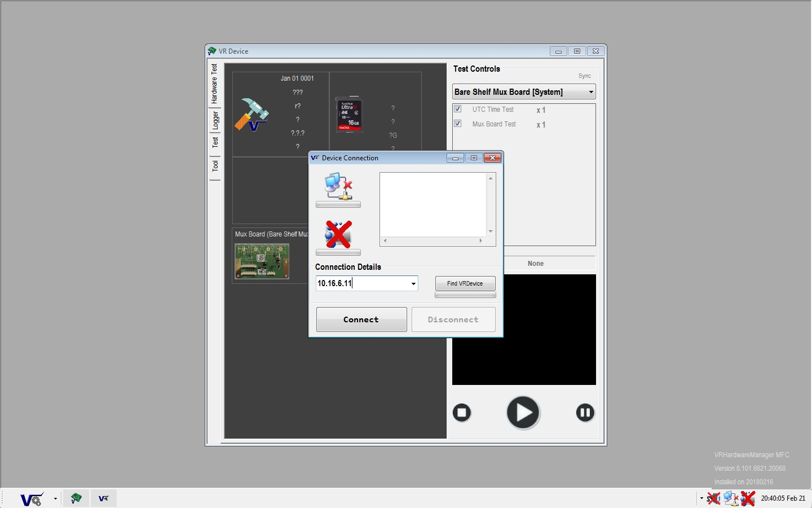Image resolution: width=812 pixels, height=508 pixels.
Task: Click the red X disconnected device icon
Action: pyautogui.click(x=338, y=233)
